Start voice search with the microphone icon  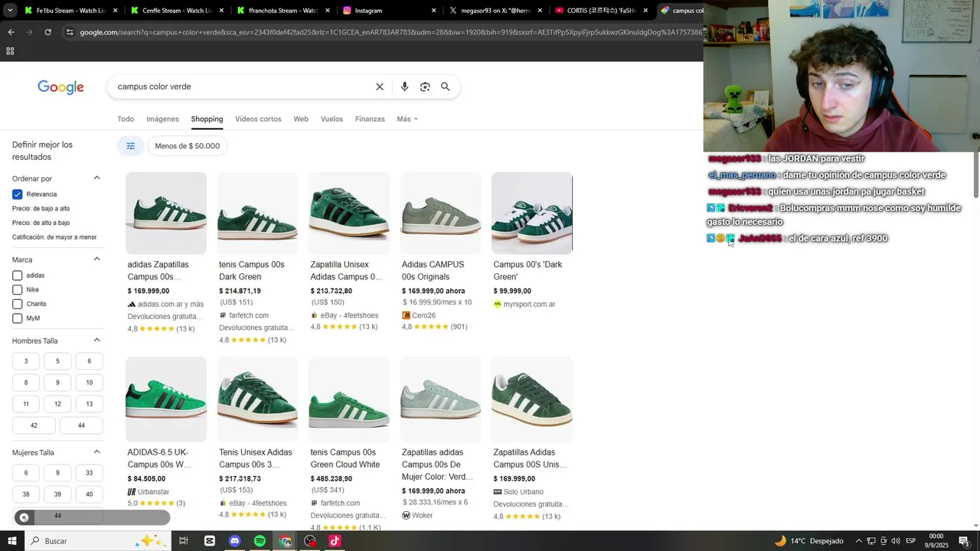pyautogui.click(x=404, y=86)
